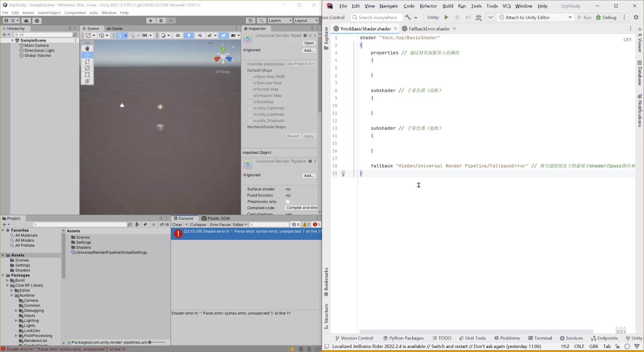Enable Error Pause in the Console
The width and height of the screenshot is (644, 352).
[220, 225]
